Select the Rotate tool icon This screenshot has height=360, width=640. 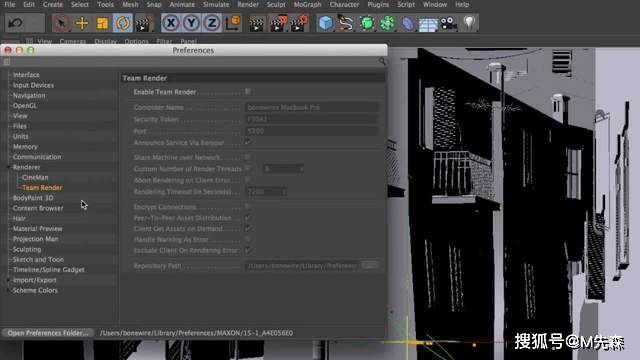pos(123,23)
